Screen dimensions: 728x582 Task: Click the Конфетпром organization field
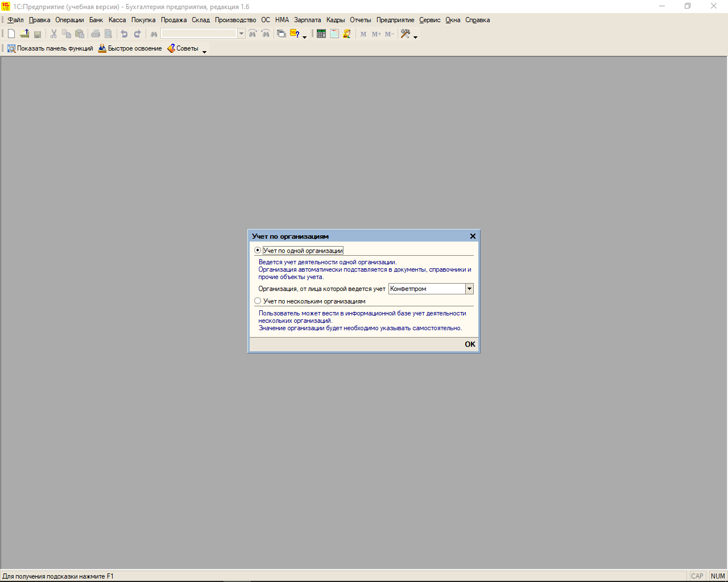click(427, 289)
